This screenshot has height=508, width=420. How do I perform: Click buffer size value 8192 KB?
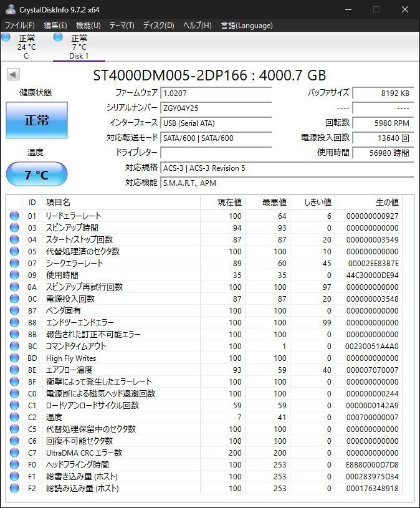(383, 93)
